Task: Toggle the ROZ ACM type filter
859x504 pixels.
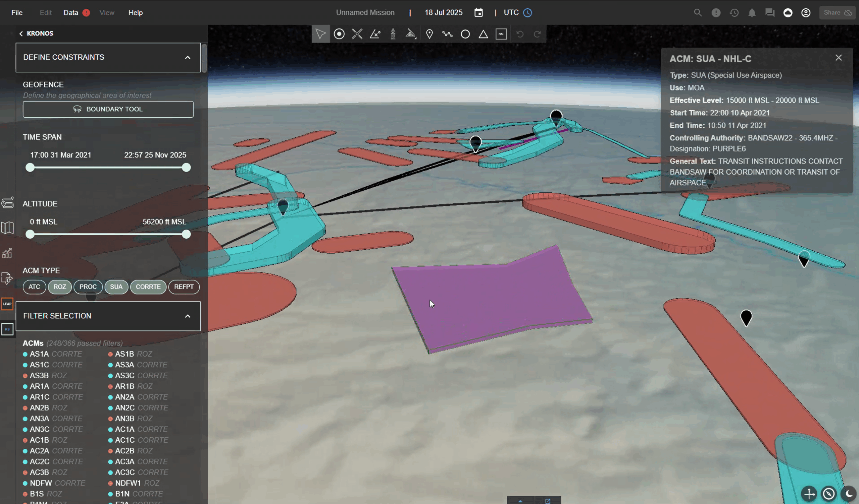Action: 60,287
